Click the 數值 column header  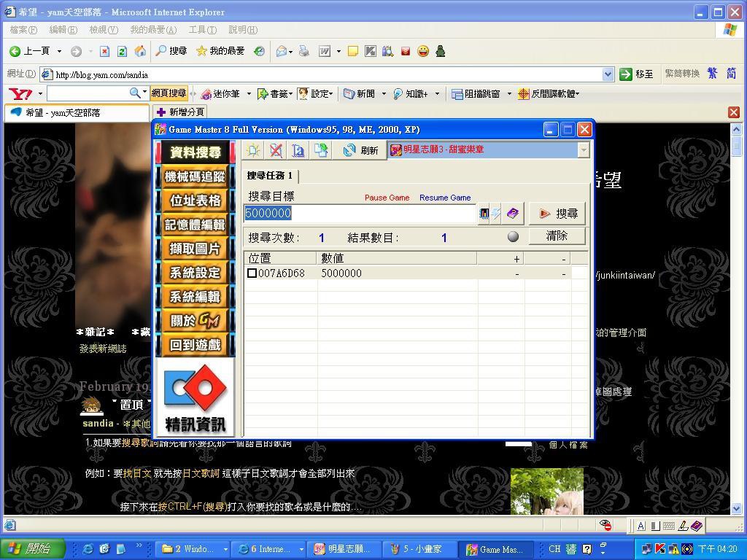[x=396, y=258]
